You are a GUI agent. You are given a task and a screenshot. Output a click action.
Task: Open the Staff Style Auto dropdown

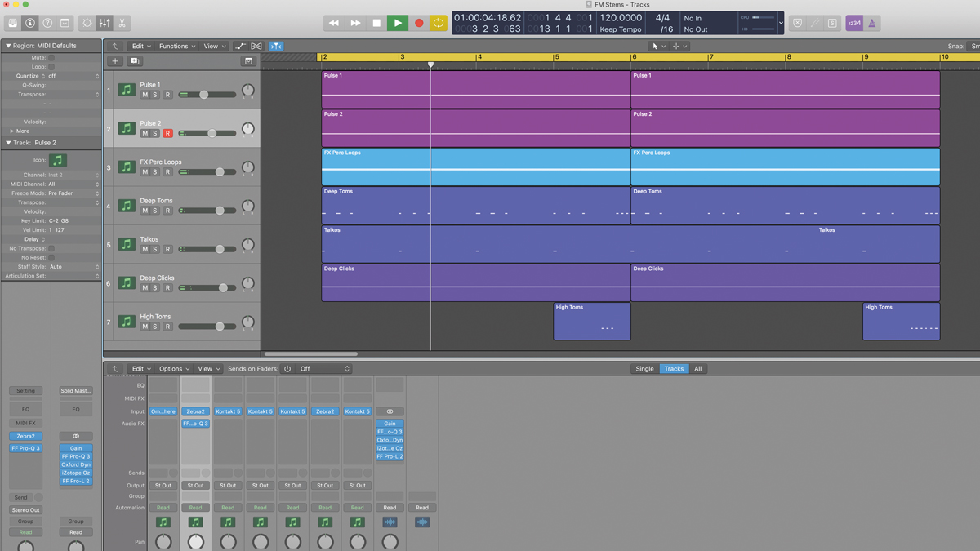click(x=73, y=267)
